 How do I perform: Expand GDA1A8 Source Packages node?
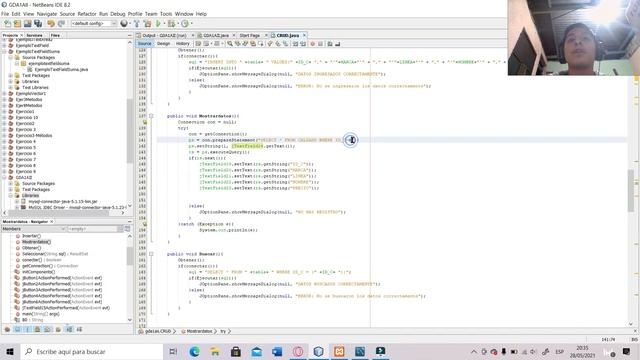[x=11, y=184]
